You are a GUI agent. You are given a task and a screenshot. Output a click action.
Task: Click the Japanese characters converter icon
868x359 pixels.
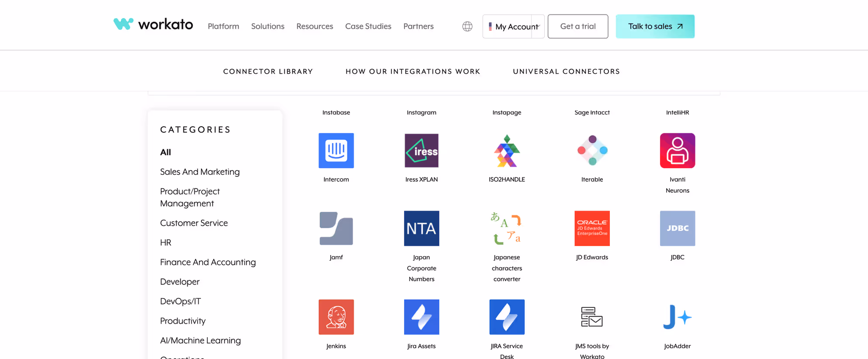point(507,228)
